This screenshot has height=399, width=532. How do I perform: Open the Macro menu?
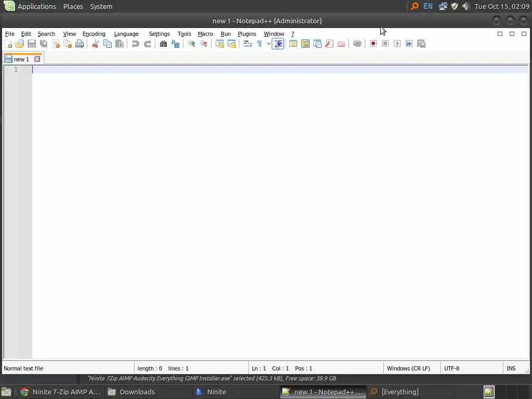(x=205, y=34)
